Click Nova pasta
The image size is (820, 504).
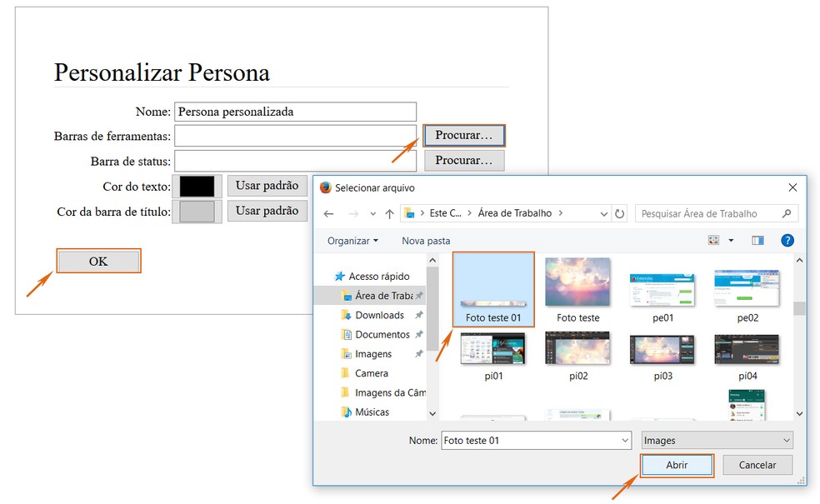click(426, 241)
